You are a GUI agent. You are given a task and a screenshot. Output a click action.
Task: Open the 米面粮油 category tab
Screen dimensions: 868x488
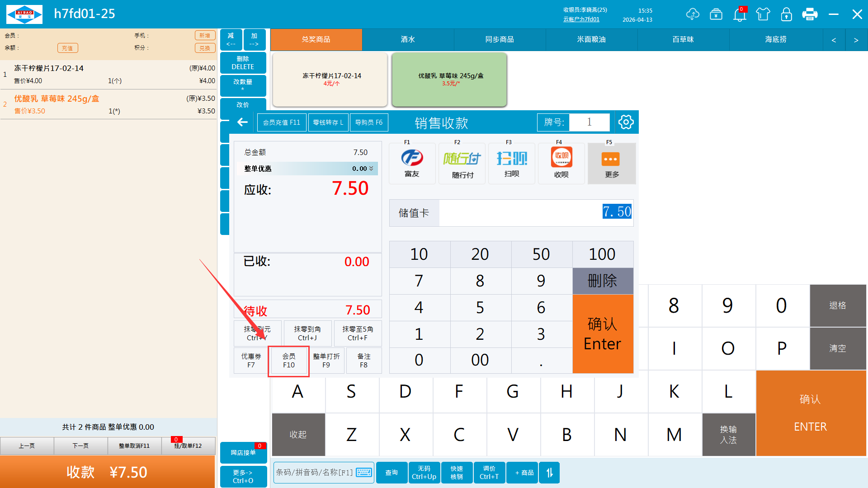[591, 40]
